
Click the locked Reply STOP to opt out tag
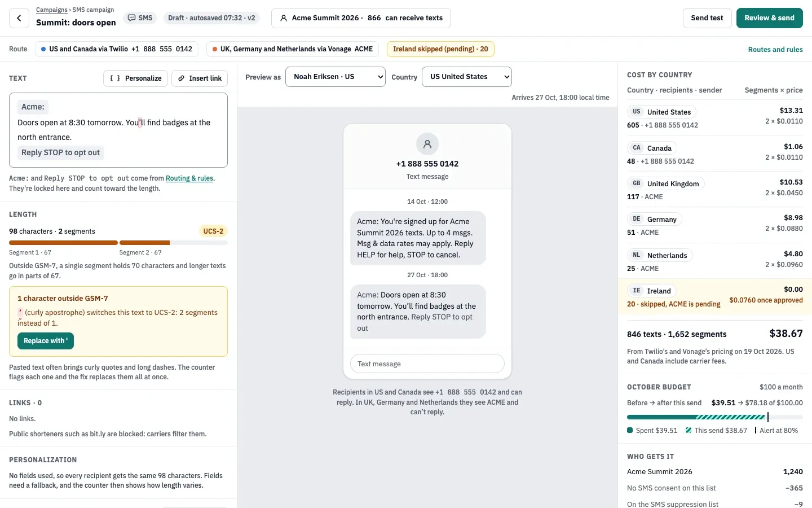pyautogui.click(x=60, y=152)
